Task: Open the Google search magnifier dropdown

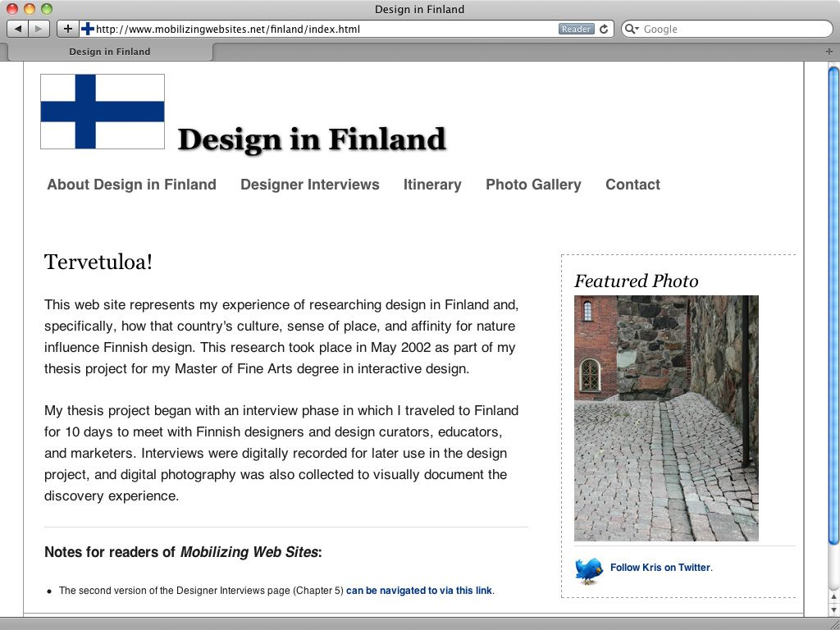Action: 632,29
